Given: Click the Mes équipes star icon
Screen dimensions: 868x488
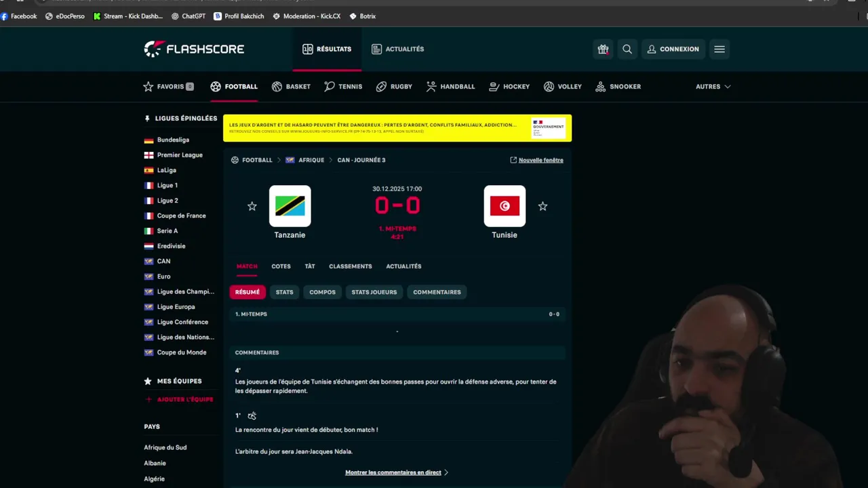Looking at the screenshot, I should click(148, 381).
